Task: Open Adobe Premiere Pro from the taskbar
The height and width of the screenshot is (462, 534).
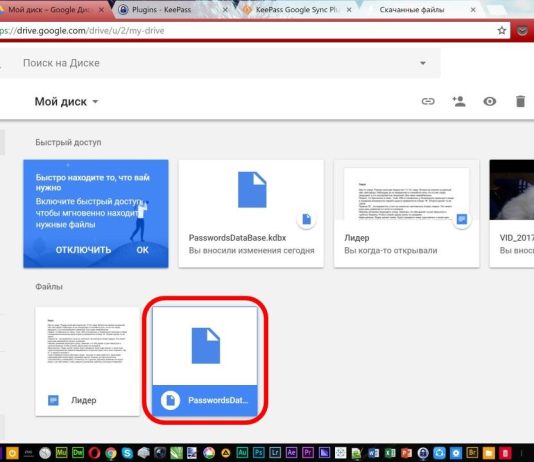Action: [308, 453]
